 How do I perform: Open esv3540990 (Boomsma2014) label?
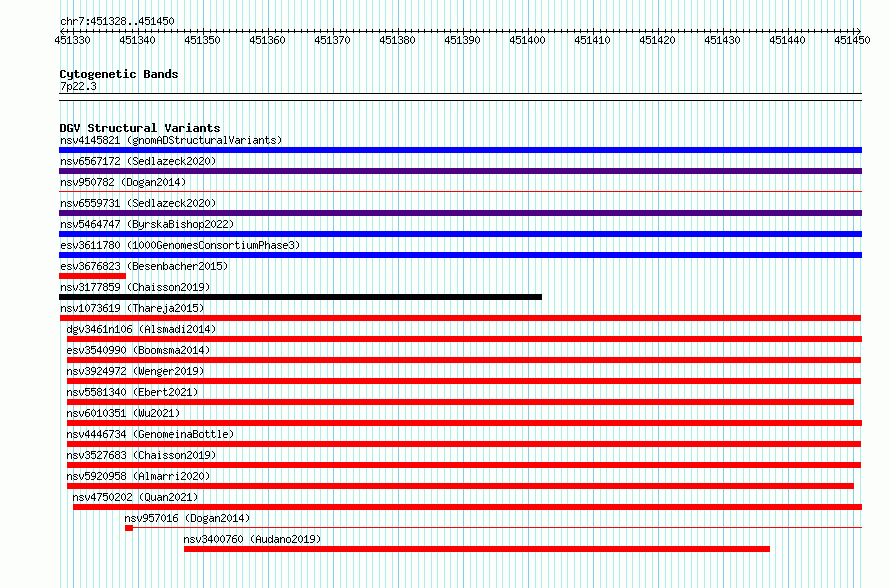click(138, 350)
